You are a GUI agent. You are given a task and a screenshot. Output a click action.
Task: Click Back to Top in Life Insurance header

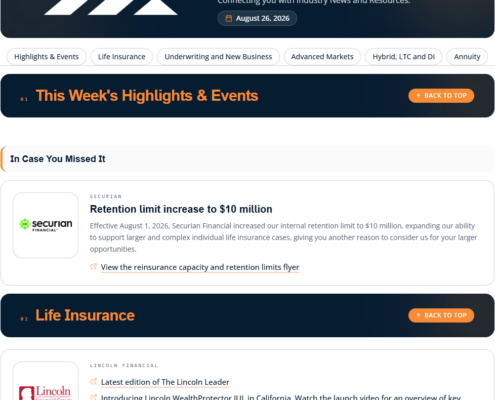pos(441,315)
